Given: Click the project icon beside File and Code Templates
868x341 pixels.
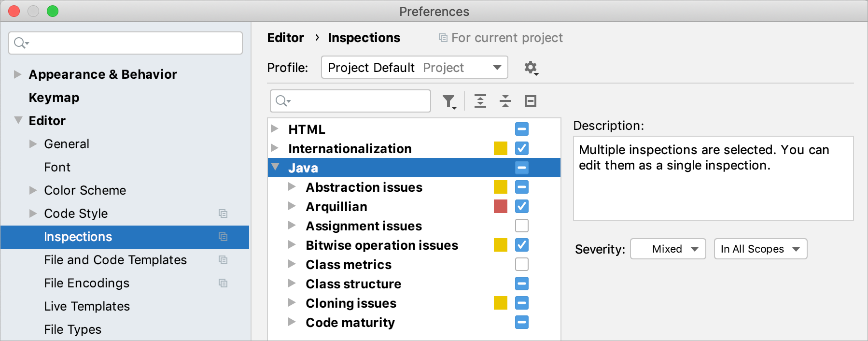Looking at the screenshot, I should point(223,260).
